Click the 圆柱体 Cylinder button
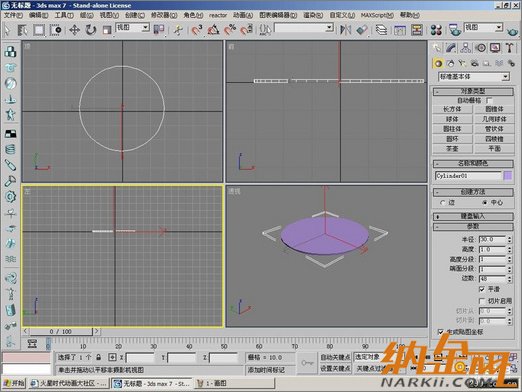The width and height of the screenshot is (522, 392). [452, 129]
